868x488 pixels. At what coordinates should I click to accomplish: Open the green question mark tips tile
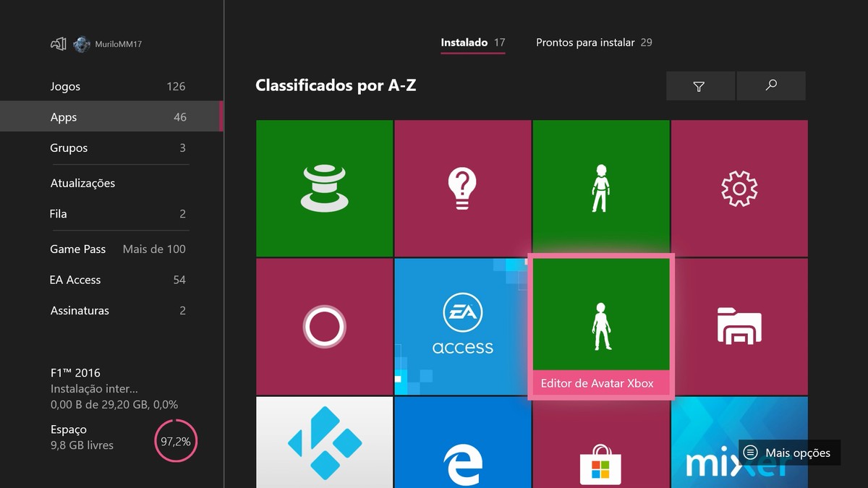pyautogui.click(x=462, y=188)
